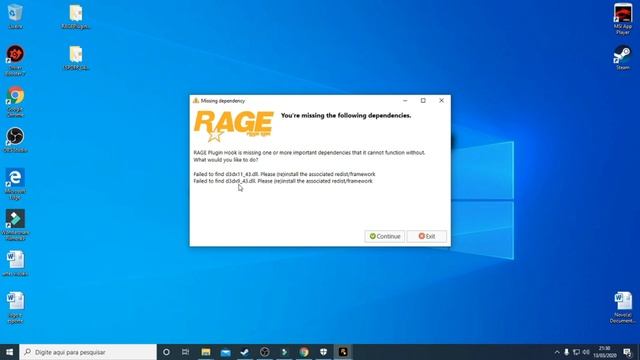
Task: Open the Recycle Bin desktop icon
Action: [15, 16]
